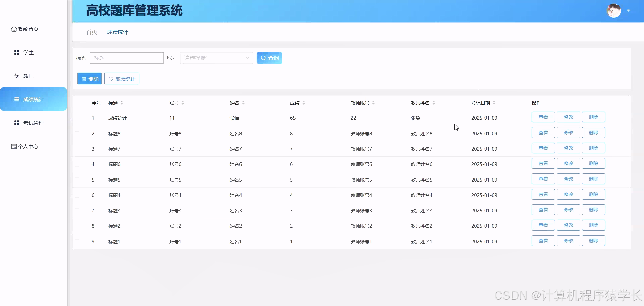The image size is (644, 306).
Task: Click the user avatar picture
Action: coord(614,11)
